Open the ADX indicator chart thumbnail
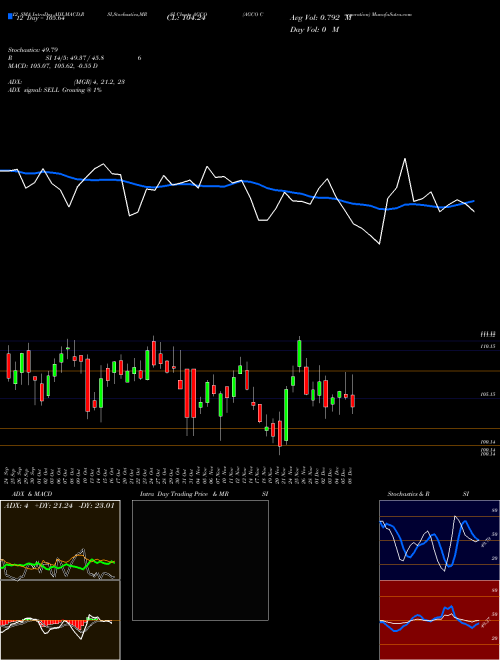Viewport: 500px width, 660px height. [x=60, y=540]
